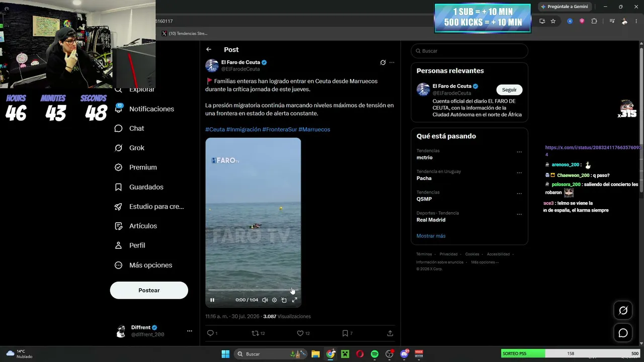Bookmark the post
The image size is (644, 362).
(347, 333)
